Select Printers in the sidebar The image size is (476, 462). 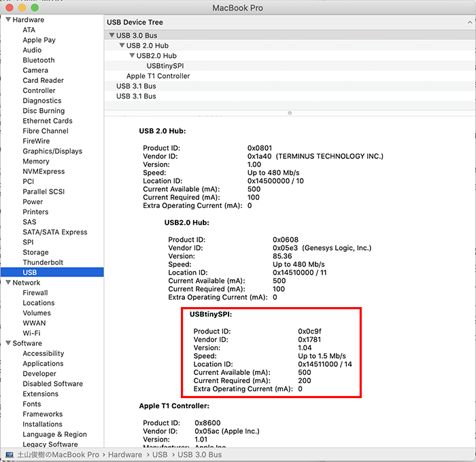(x=35, y=212)
